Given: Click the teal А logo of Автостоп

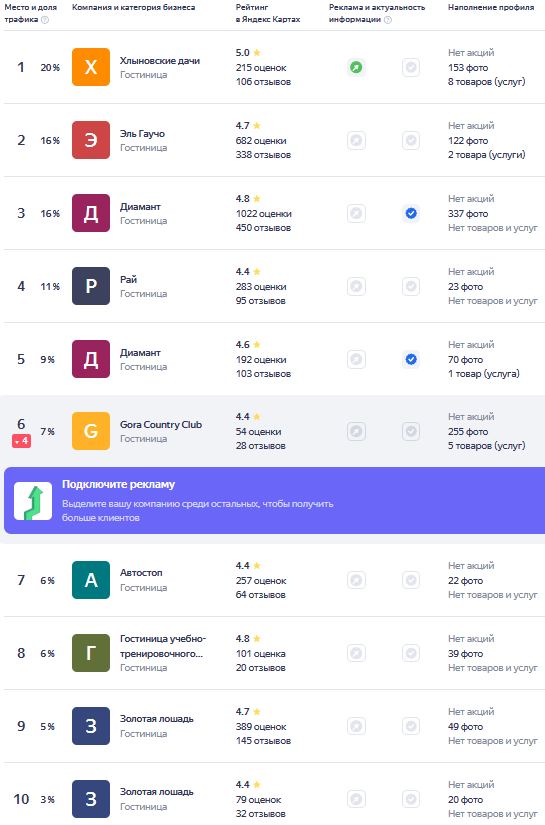Looking at the screenshot, I should pyautogui.click(x=91, y=580).
